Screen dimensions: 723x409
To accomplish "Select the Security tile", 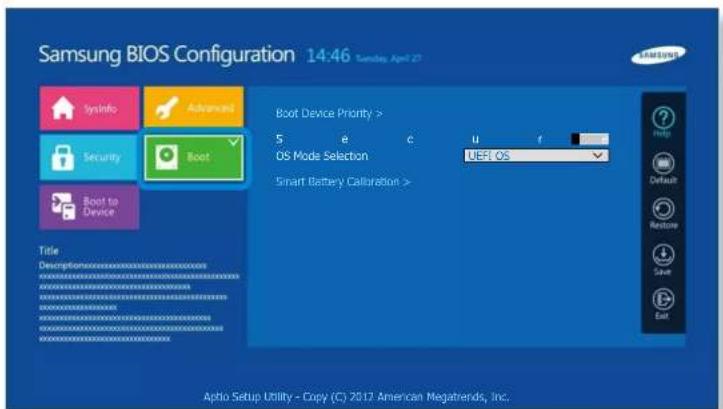I will pos(89,157).
